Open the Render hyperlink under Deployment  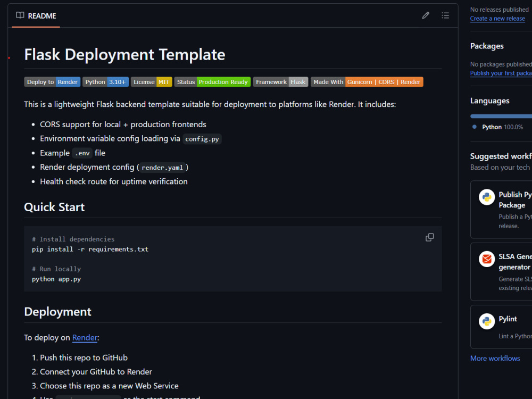click(85, 337)
